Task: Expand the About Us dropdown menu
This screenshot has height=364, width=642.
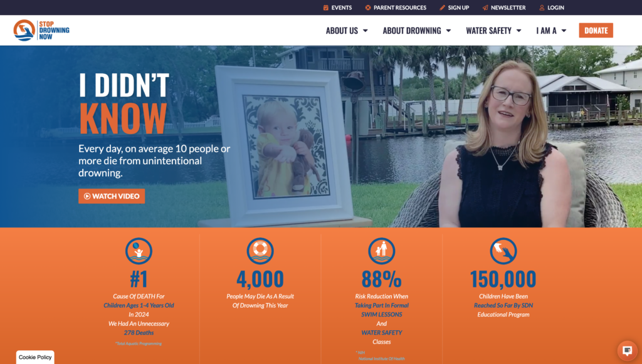Action: pyautogui.click(x=347, y=30)
